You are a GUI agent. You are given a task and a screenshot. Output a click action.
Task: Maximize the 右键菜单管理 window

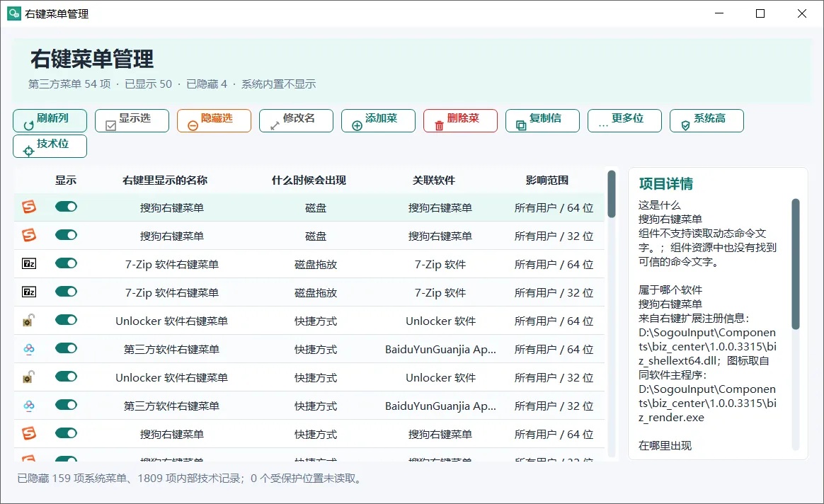(760, 13)
